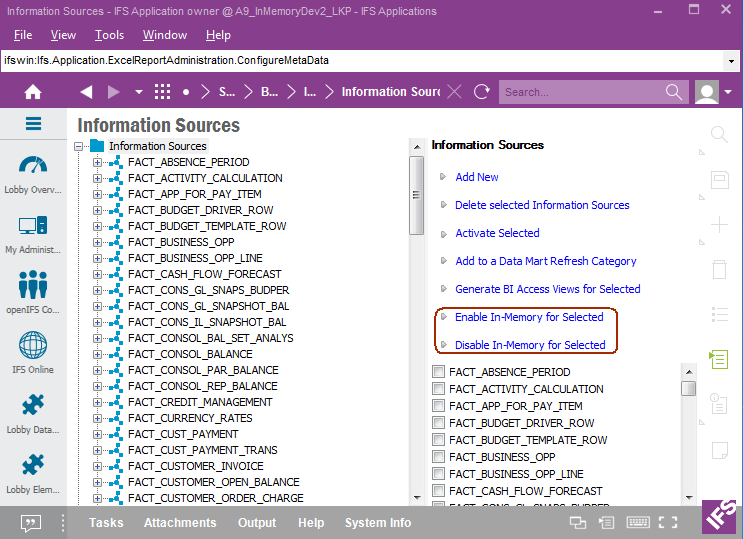Select FACT_CREDIT_MANAGEMENT in the tree
The width and height of the screenshot is (743, 539).
tap(200, 402)
